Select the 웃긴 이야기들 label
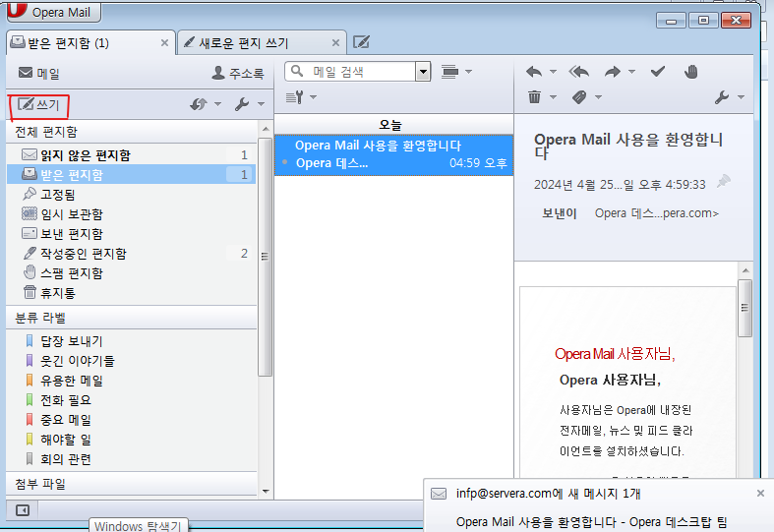774x532 pixels. coord(132,361)
